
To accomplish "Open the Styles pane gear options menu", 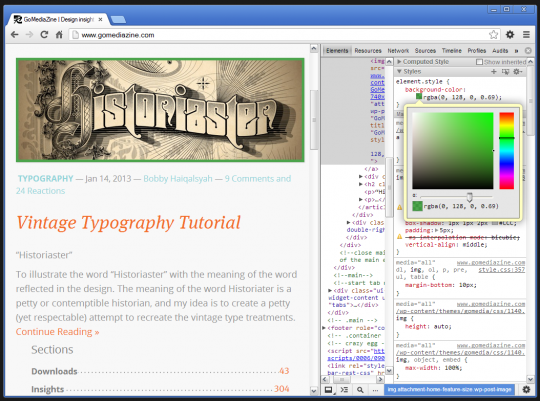I will 517,72.
